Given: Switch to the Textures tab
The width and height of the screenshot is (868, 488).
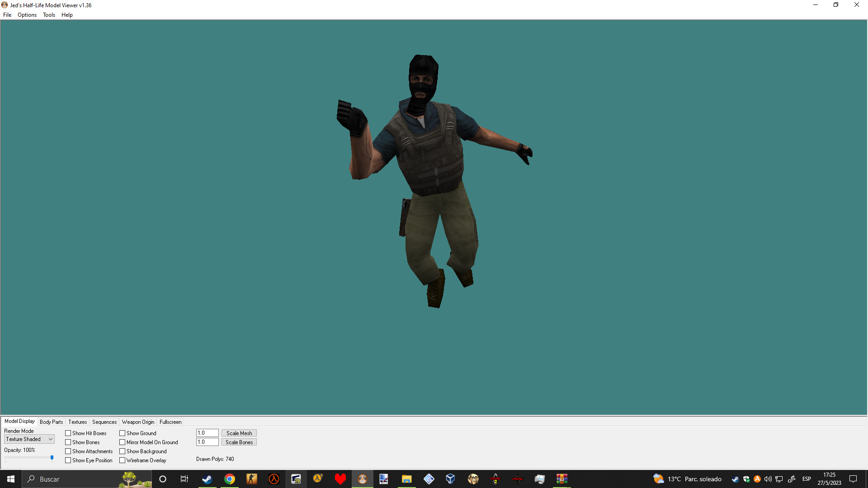Looking at the screenshot, I should [x=77, y=422].
